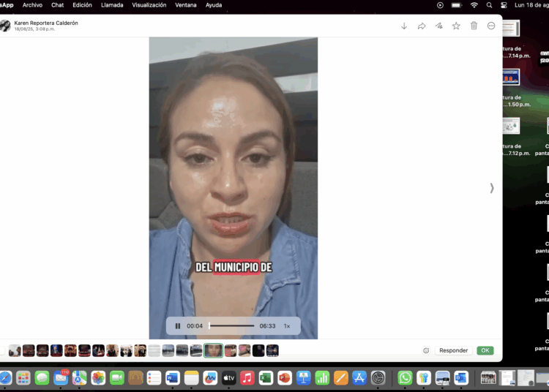This screenshot has height=392, width=549.
Task: Go to next media with right chevron
Action: point(492,188)
